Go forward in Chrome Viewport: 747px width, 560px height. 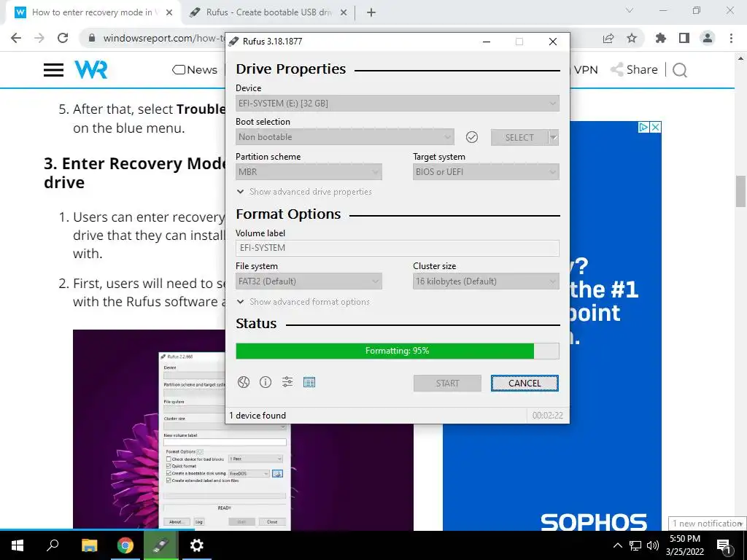(39, 38)
